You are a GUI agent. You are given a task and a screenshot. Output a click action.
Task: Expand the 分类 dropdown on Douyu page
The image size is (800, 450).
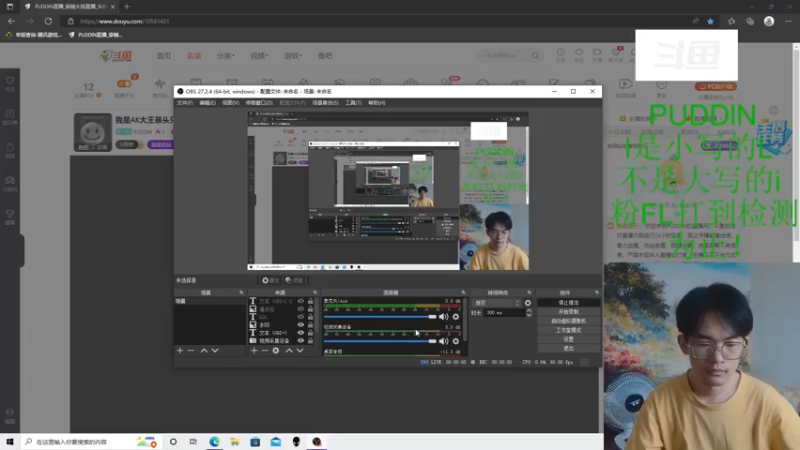point(226,56)
